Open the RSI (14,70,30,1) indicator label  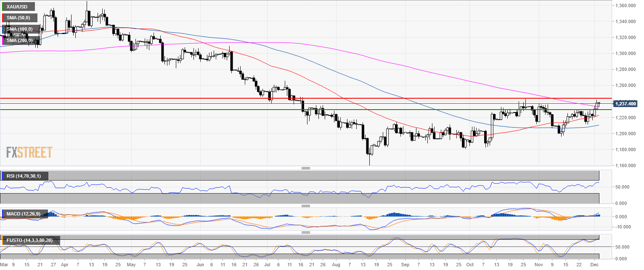tap(24, 176)
